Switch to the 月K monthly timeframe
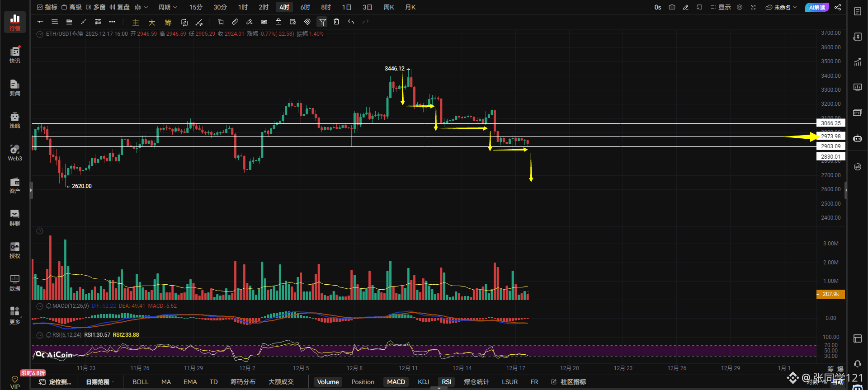 click(410, 7)
